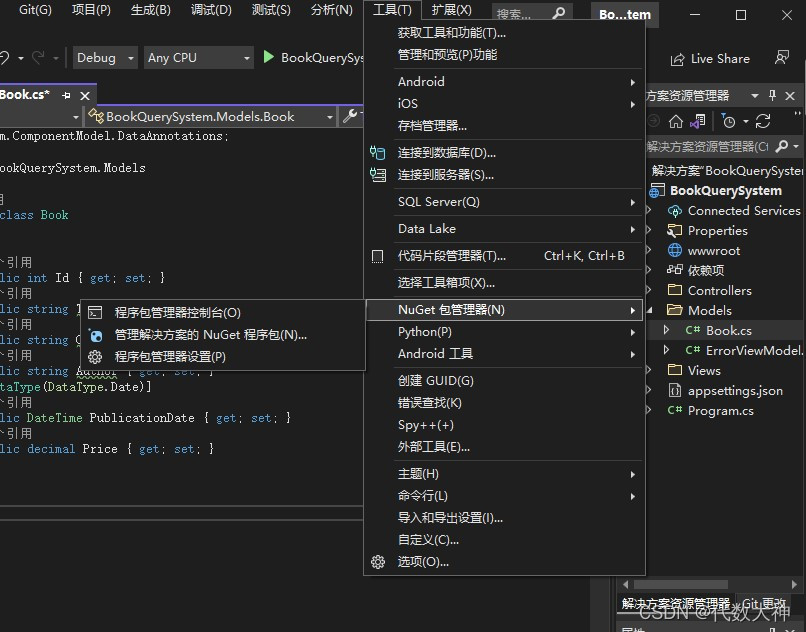Image resolution: width=806 pixels, height=632 pixels.
Task: Switch to the Git 更改 bottom tab
Action: (764, 603)
